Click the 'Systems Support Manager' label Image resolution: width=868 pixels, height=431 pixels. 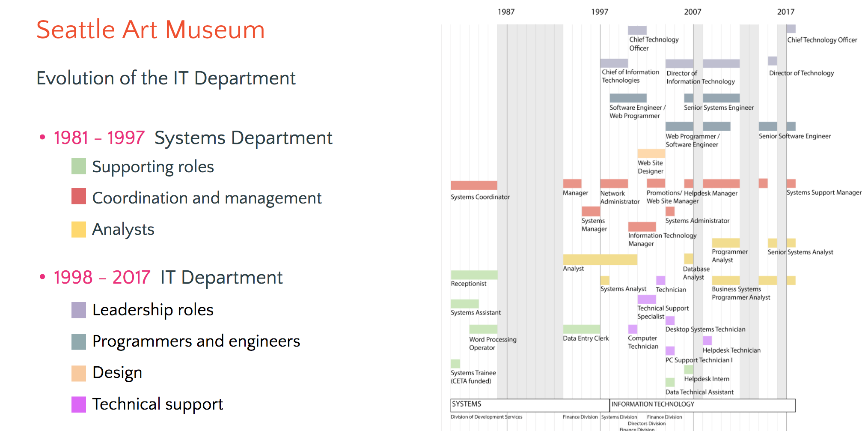[x=824, y=193]
